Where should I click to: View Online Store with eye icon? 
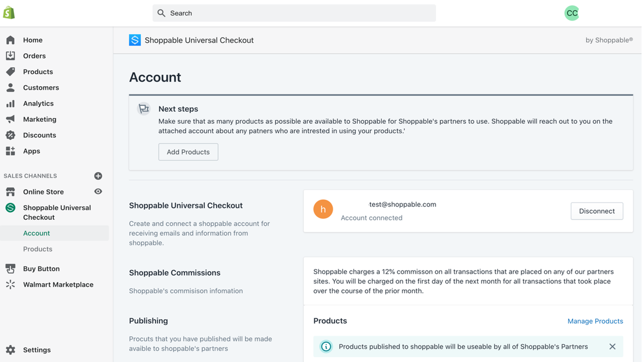click(98, 192)
